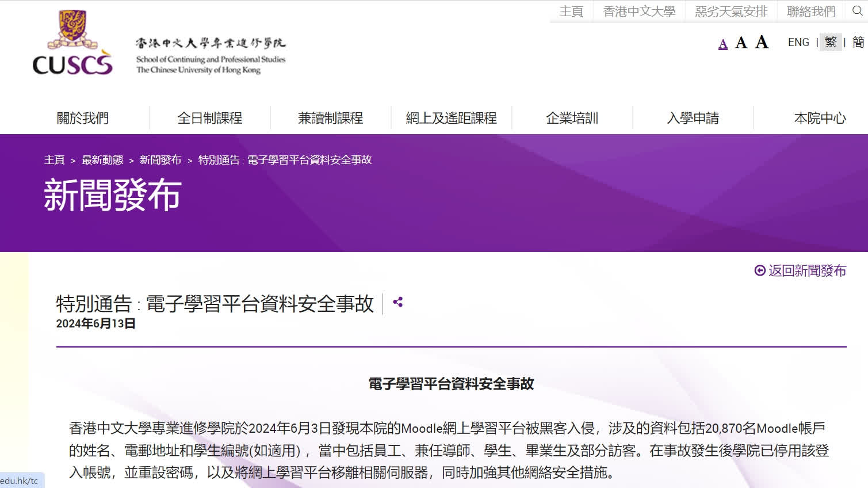The image size is (868, 488).
Task: Click the search magnifier icon
Action: tap(857, 11)
